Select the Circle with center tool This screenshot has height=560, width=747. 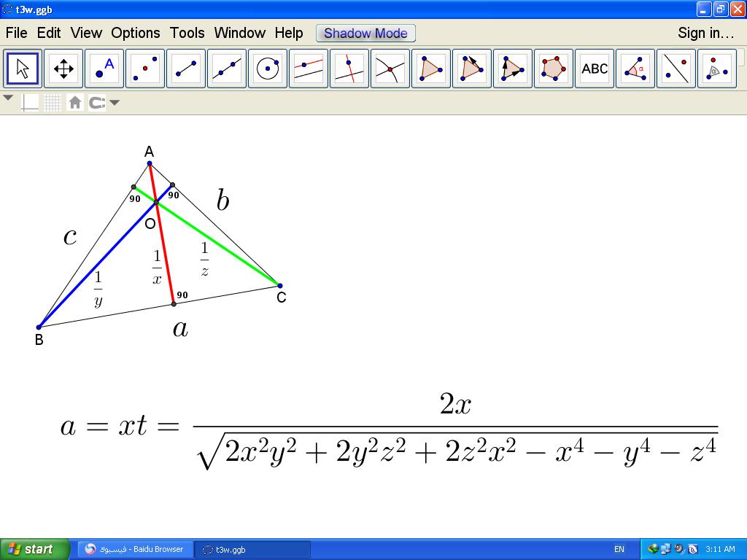click(x=268, y=69)
